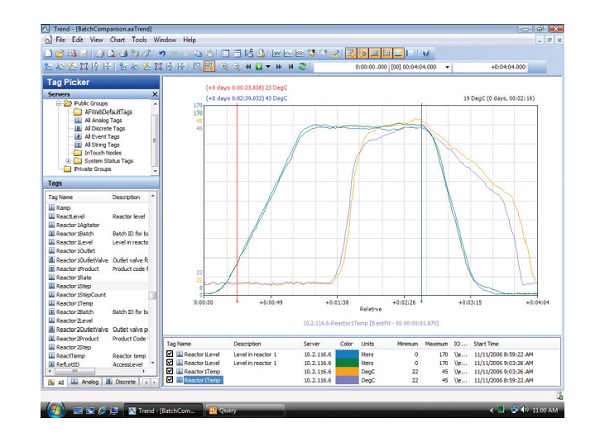Uncheck the first Reactor1Level tag row

170,354
